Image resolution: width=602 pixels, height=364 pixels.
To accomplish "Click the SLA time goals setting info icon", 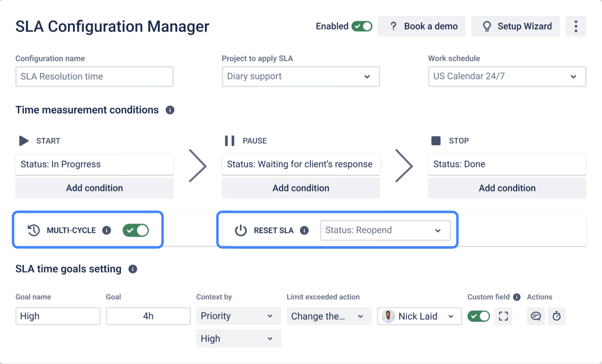I will coord(133,269).
